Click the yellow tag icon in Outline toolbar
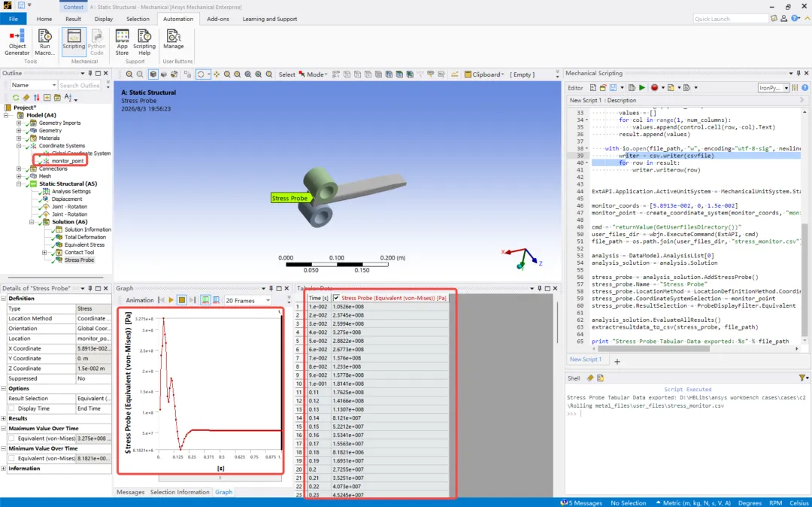This screenshot has height=507, width=812. coord(26,97)
